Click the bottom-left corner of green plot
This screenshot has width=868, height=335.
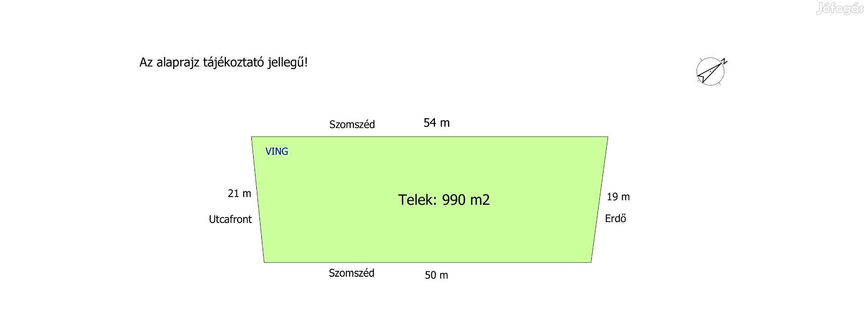click(x=264, y=262)
